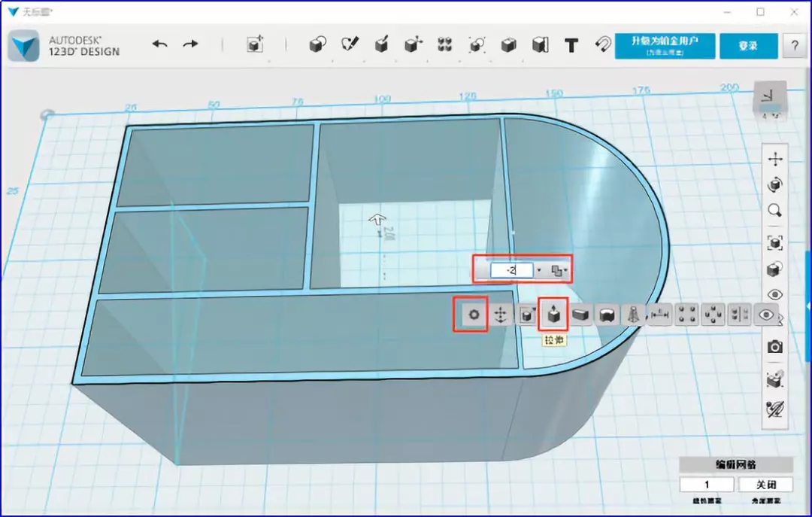
Task: Click the Snap magnet icon
Action: tap(602, 45)
